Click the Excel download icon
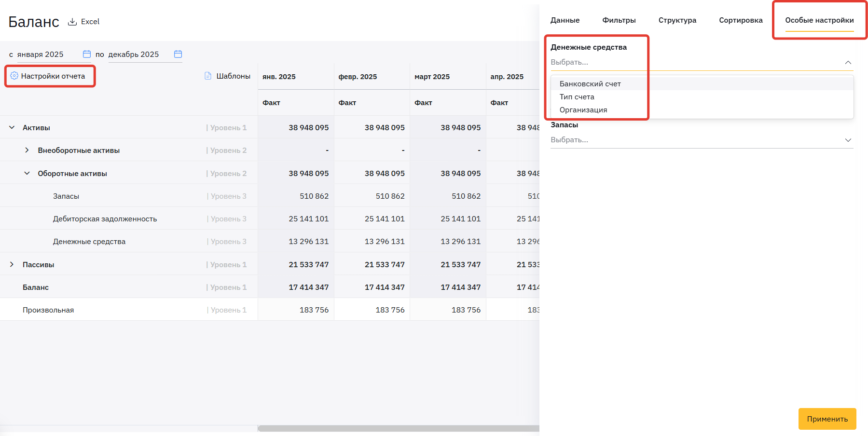Viewport: 868px width, 436px height. point(72,22)
